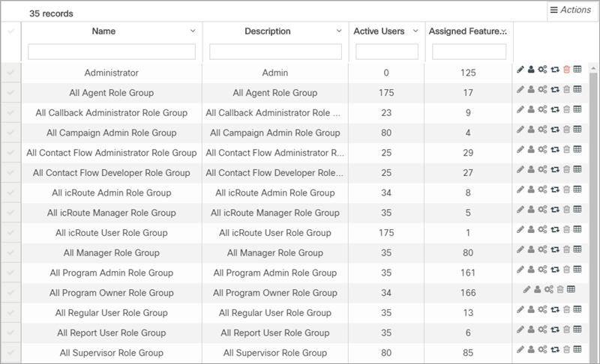
Task: Click trash icon for All Program Owner Role Group
Action: click(x=560, y=290)
